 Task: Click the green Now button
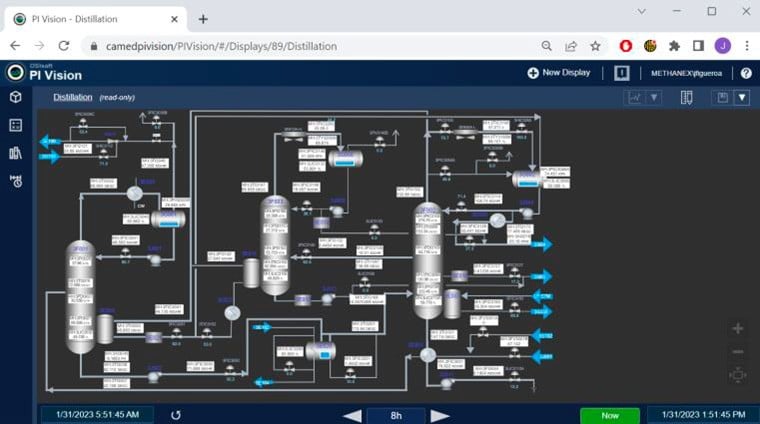click(609, 414)
